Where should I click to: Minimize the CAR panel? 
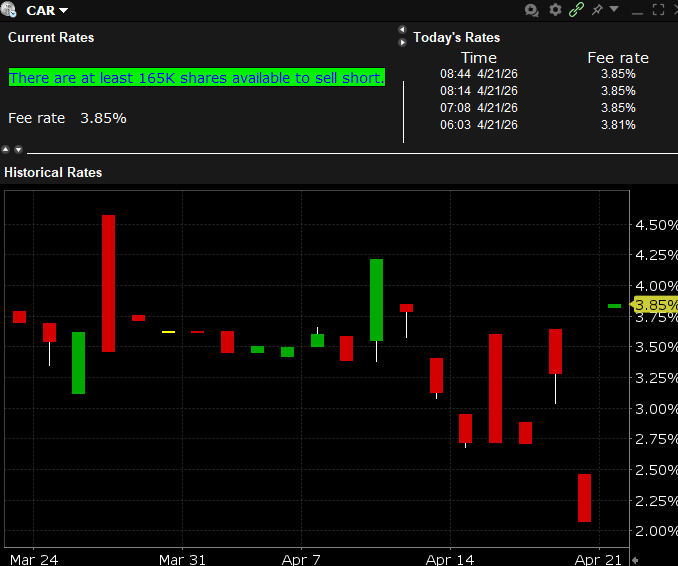click(637, 13)
